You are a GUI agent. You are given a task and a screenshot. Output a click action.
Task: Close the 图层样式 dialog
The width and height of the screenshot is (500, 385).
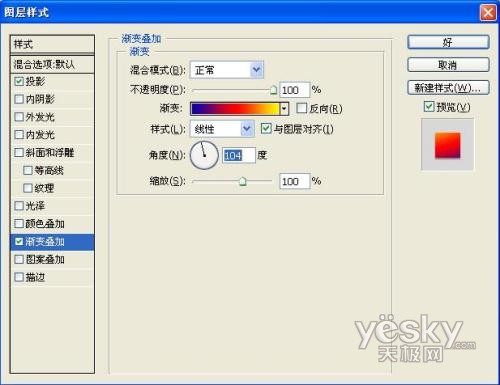click(488, 13)
